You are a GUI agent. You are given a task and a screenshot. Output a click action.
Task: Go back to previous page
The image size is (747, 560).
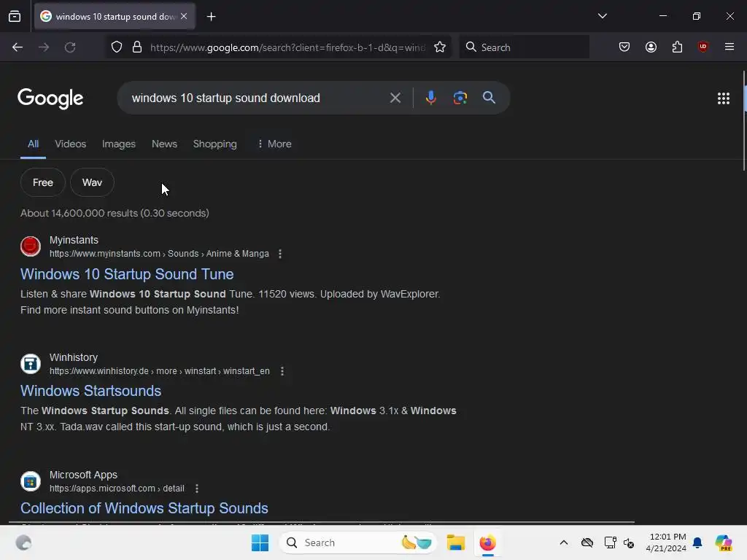click(x=18, y=47)
